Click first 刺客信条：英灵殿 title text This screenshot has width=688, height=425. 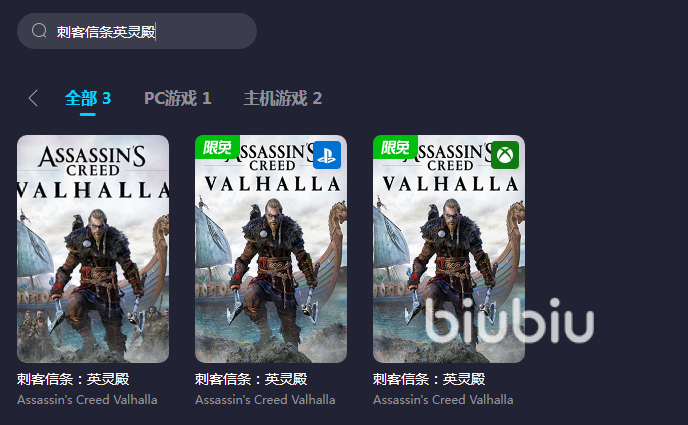(73, 379)
